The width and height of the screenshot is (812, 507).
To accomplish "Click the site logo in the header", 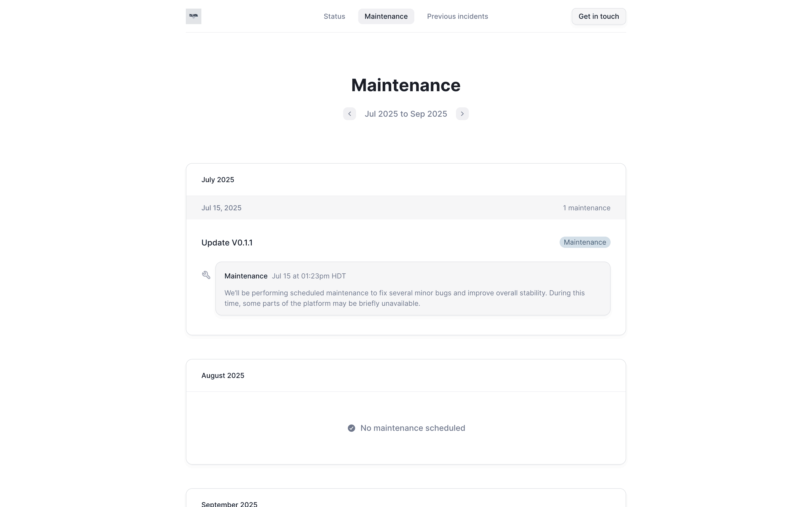I will (193, 16).
